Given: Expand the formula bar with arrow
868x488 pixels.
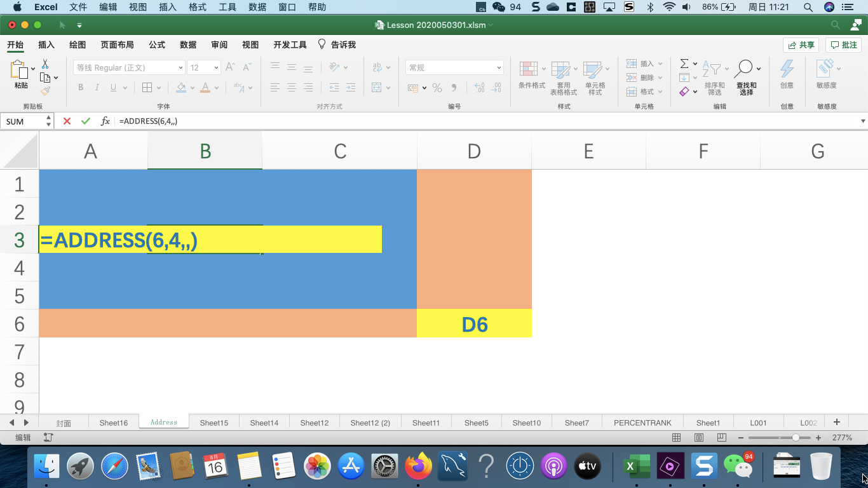Looking at the screenshot, I should coord(862,121).
